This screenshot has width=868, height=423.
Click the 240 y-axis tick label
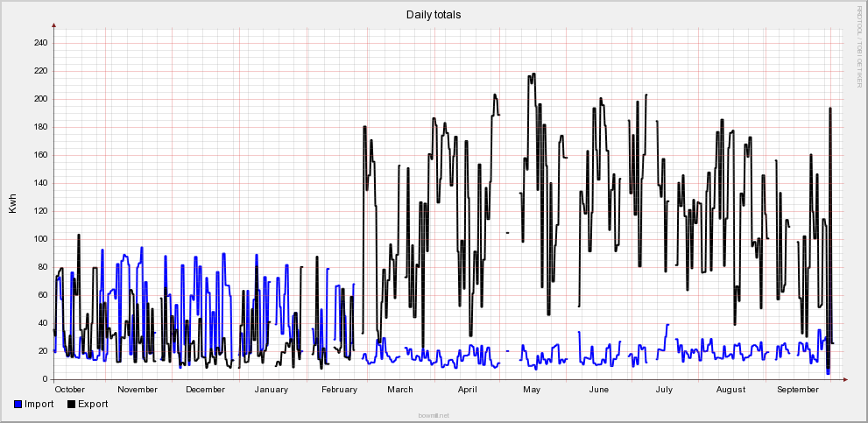tap(40, 43)
